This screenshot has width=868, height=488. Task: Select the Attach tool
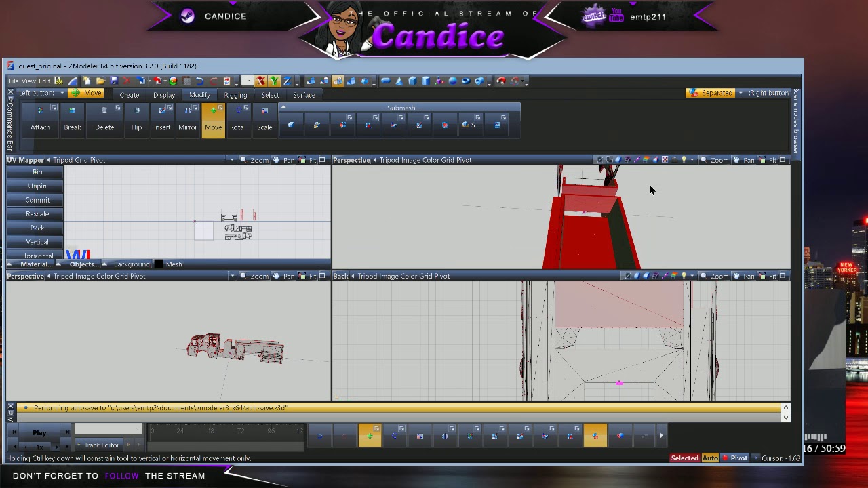[x=40, y=119]
